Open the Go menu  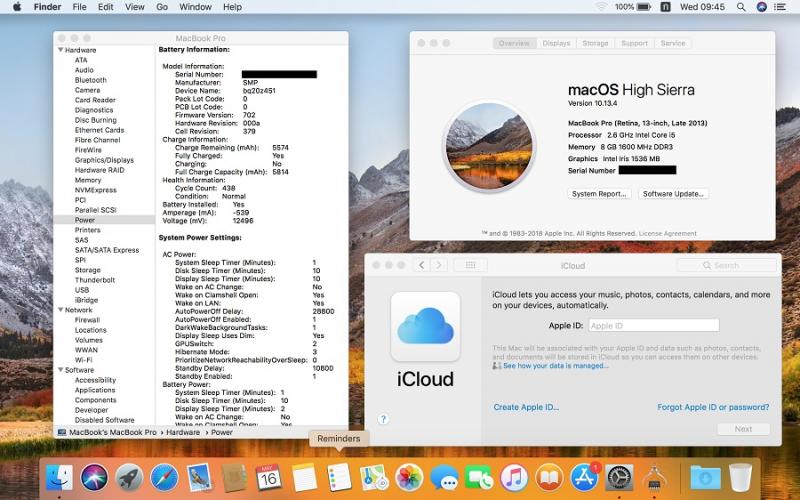click(x=162, y=7)
